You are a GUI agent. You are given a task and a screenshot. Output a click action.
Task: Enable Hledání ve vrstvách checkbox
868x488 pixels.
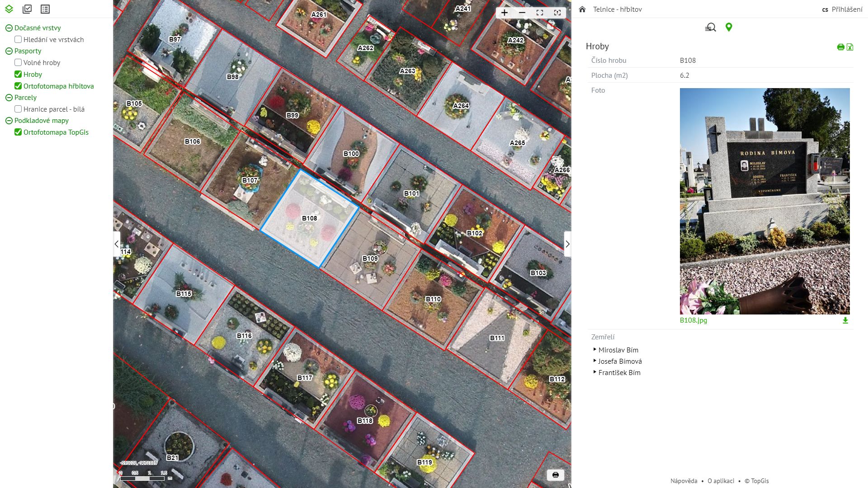coord(18,39)
